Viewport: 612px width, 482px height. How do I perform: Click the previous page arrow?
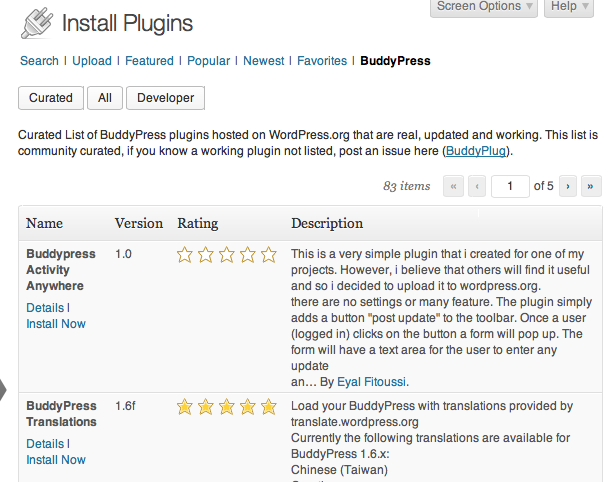pyautogui.click(x=477, y=186)
